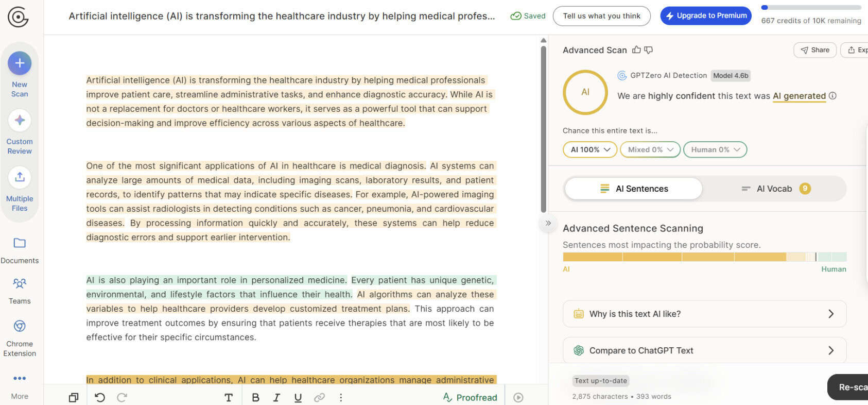Click the document vertical scrollbar
Screen dimensions: 868x405
(543, 129)
